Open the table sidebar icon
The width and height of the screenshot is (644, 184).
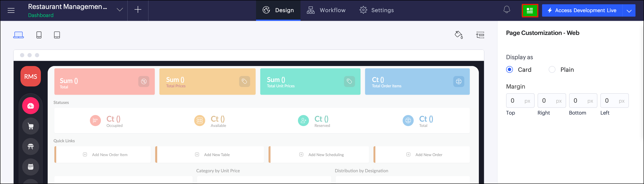pyautogui.click(x=30, y=147)
